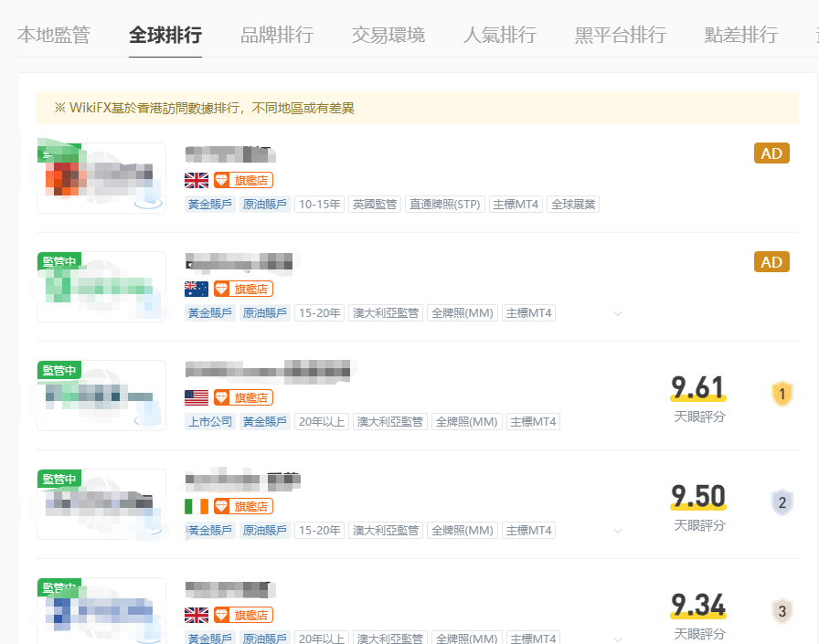Screen dimensions: 819x644
Task: Expand tags on the Irish-flag broker row
Action: [618, 531]
